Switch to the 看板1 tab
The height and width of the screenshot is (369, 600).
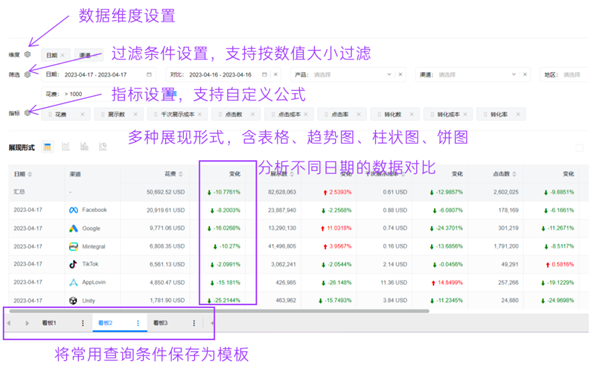pos(49,323)
